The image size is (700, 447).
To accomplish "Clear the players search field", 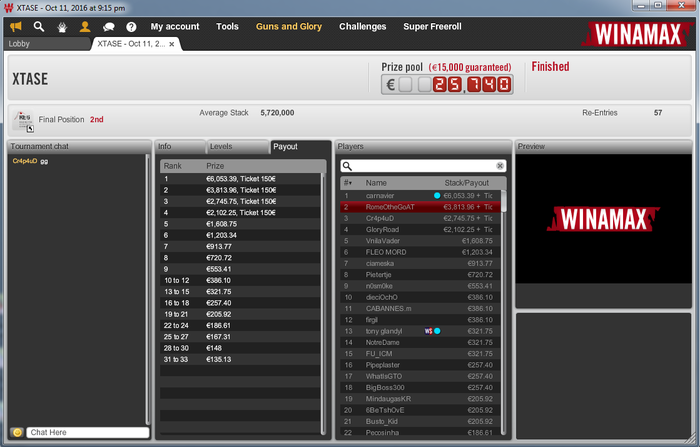I will [500, 166].
